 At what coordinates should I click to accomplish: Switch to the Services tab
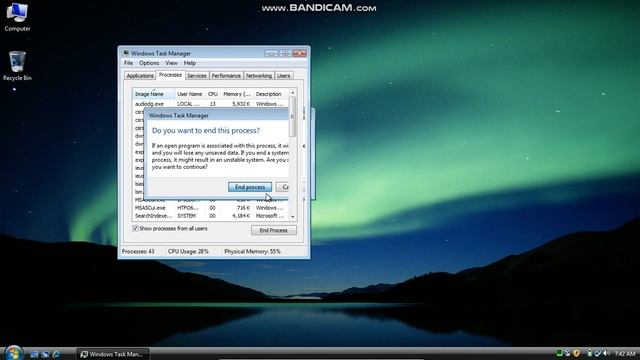(x=197, y=76)
